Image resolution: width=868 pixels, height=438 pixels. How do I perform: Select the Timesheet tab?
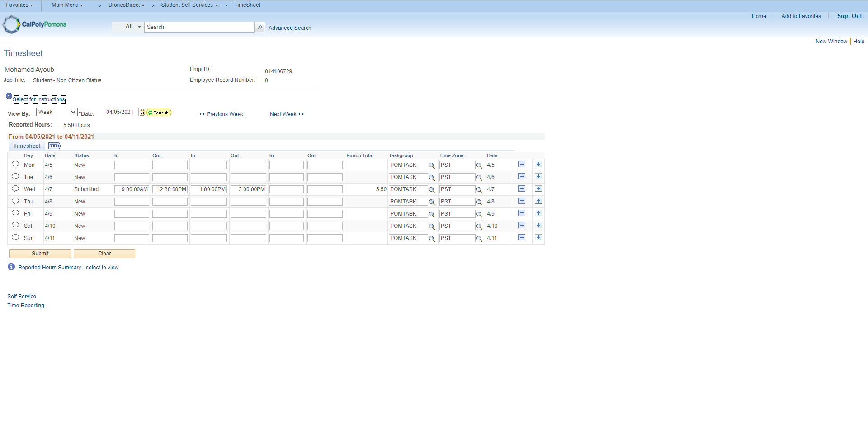(27, 146)
